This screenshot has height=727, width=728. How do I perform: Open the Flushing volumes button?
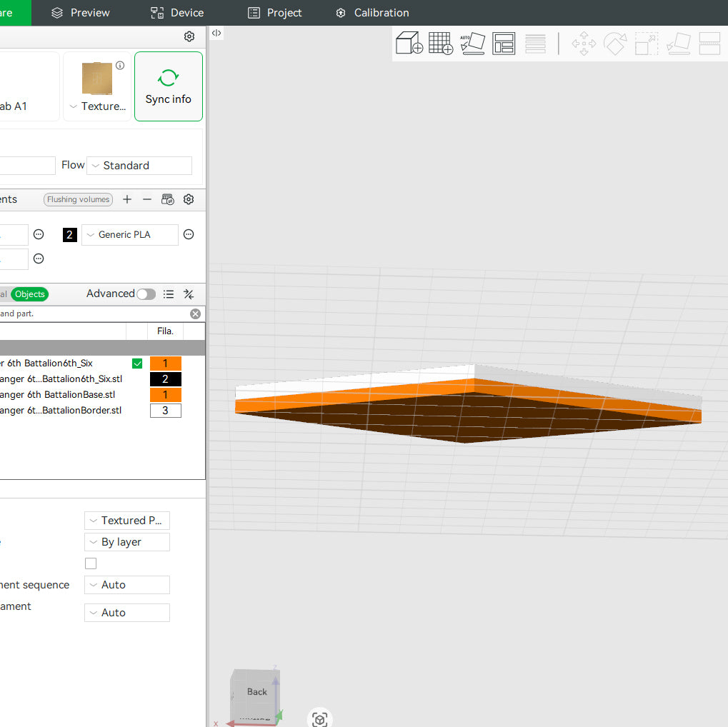tap(78, 199)
